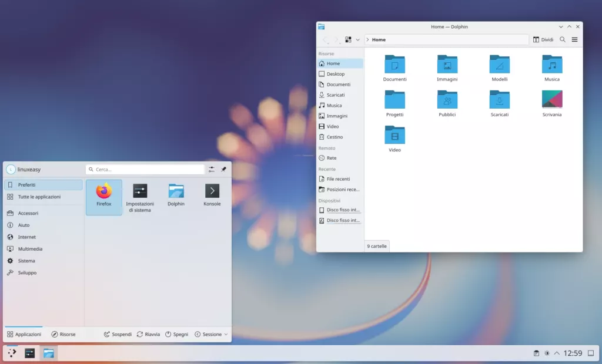Select the Preferiti category
The height and width of the screenshot is (364, 602).
[x=44, y=184]
